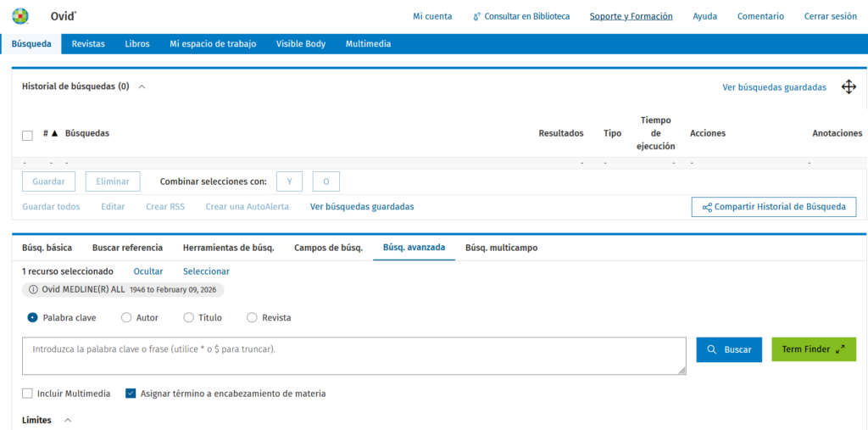Click the keyword search text field
868x430 pixels.
[x=353, y=355]
